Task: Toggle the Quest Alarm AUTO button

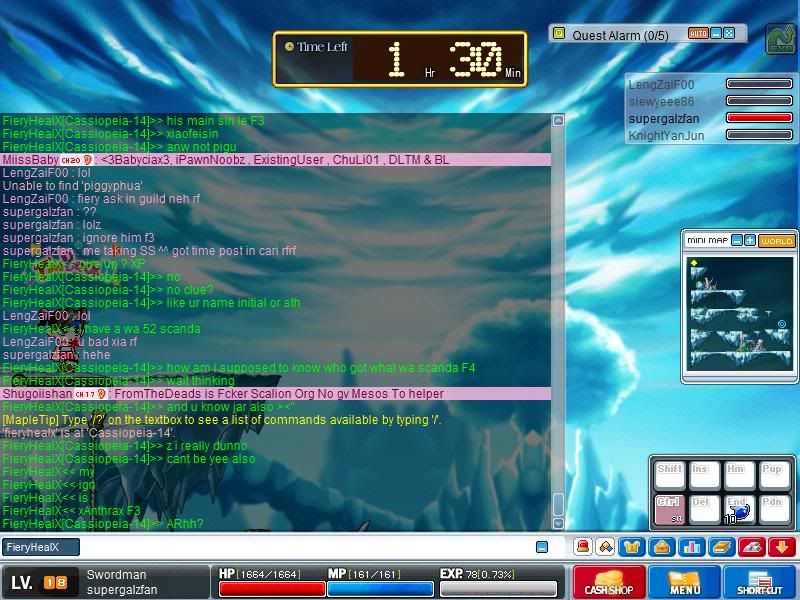Action: click(x=698, y=33)
